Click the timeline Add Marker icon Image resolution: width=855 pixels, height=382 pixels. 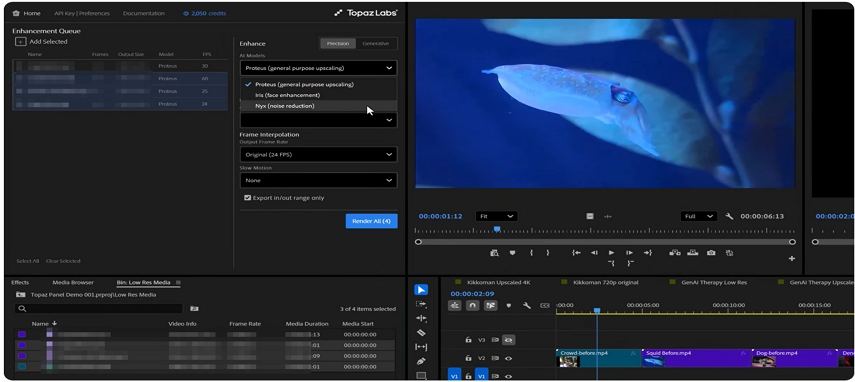pos(509,306)
